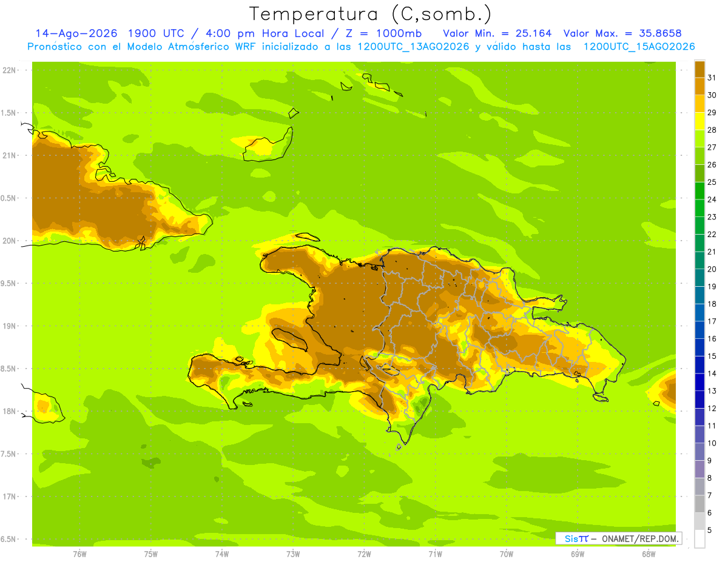Click the 13 label on color scale
The image size is (728, 562).
pos(712,391)
